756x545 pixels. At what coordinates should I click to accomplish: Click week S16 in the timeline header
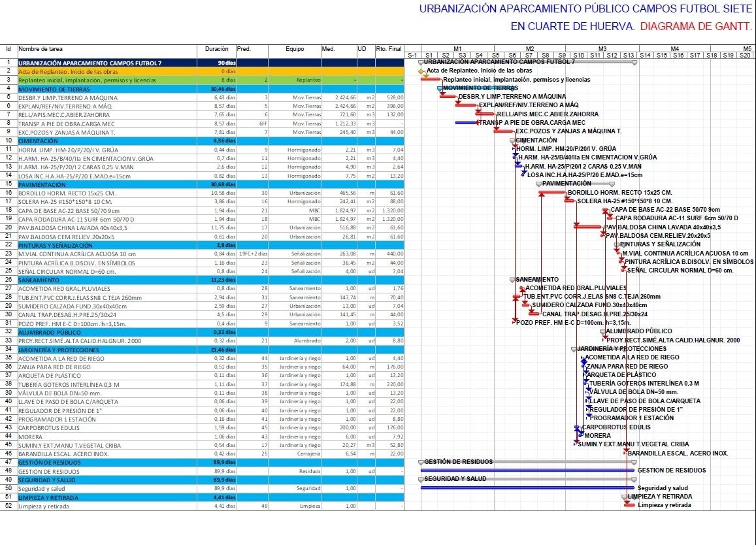(x=678, y=56)
